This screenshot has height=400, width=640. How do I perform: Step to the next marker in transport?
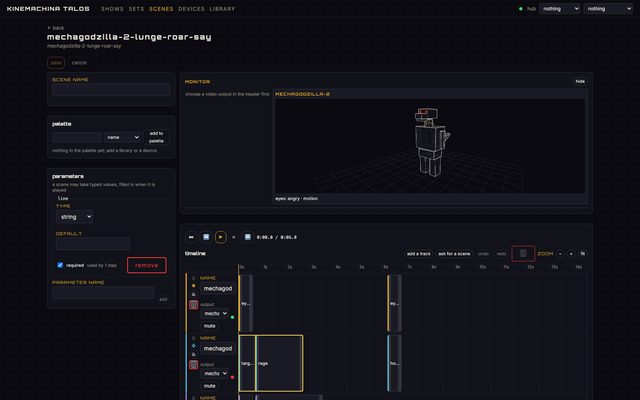click(247, 237)
